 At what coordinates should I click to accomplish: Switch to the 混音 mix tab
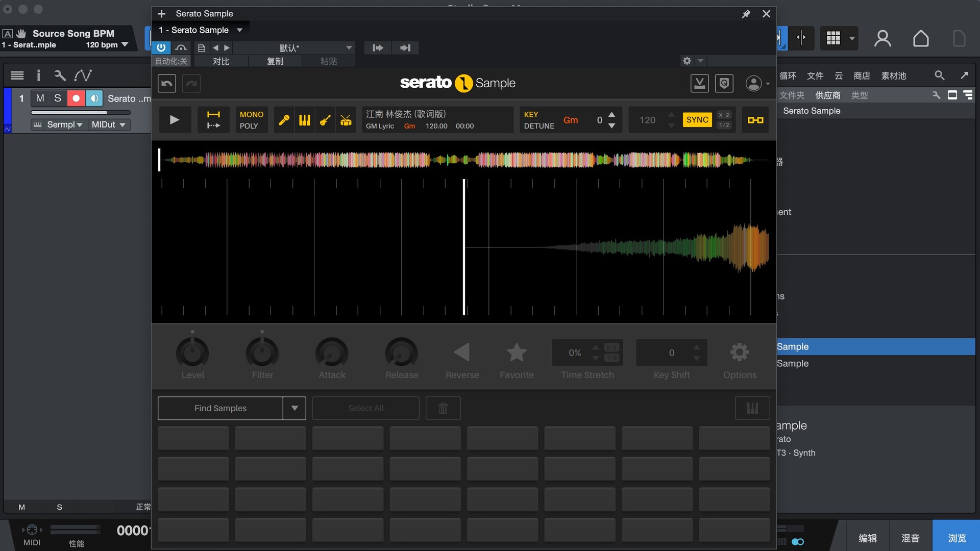coord(910,538)
